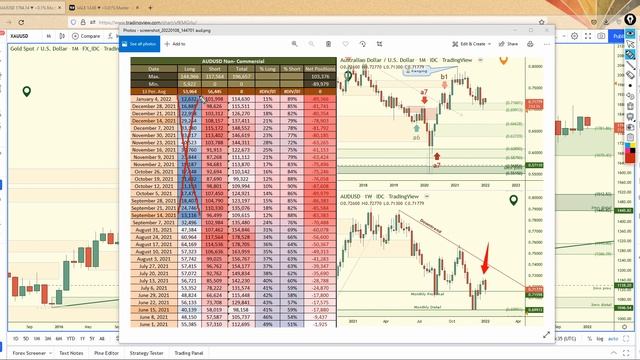
Task: Select the All time range
Action: click(x=102, y=339)
